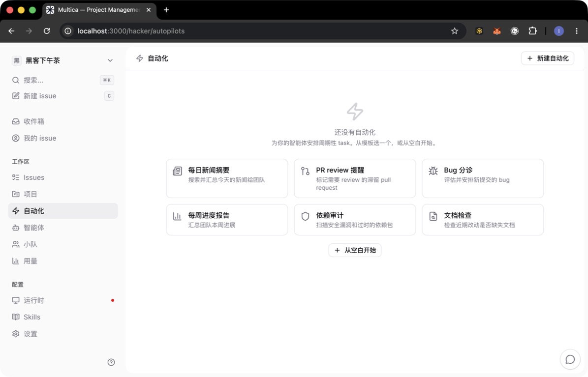Pick the 依赖审计 template card
Viewport: 588px width, 377px height.
[x=355, y=220]
